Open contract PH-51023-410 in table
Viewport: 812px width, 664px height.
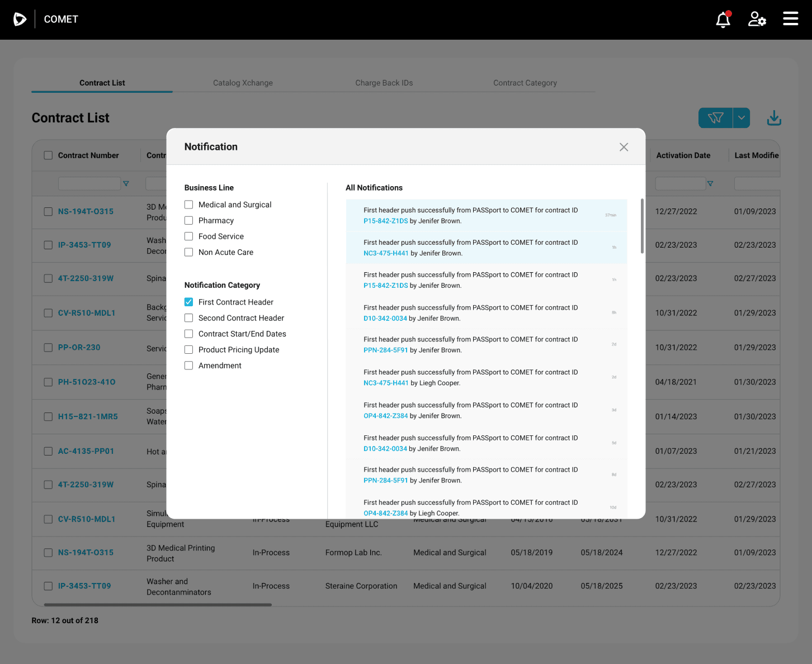pyautogui.click(x=87, y=382)
